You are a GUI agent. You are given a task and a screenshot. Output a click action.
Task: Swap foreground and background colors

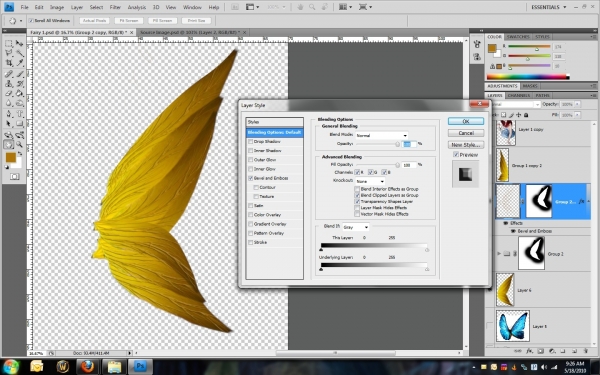coord(20,153)
